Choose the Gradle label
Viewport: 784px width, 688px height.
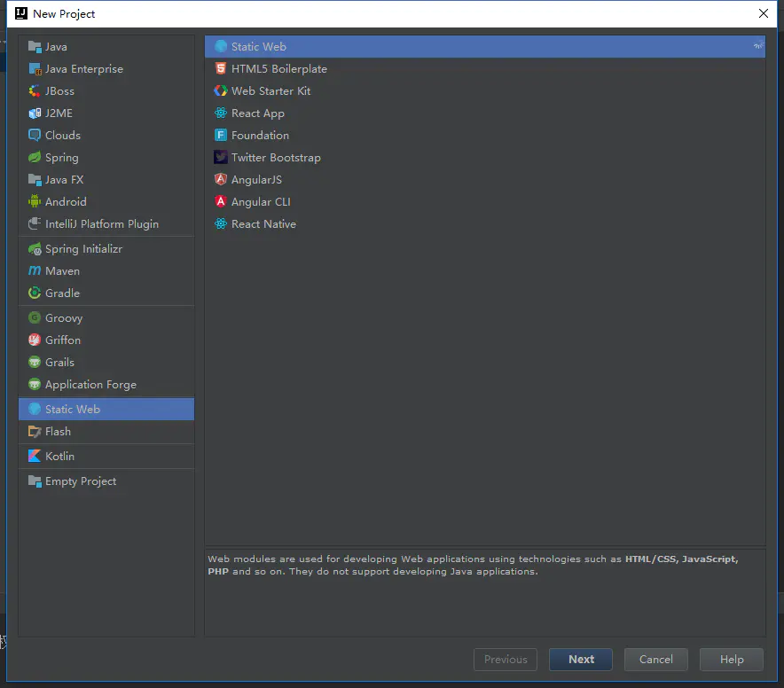(x=62, y=293)
